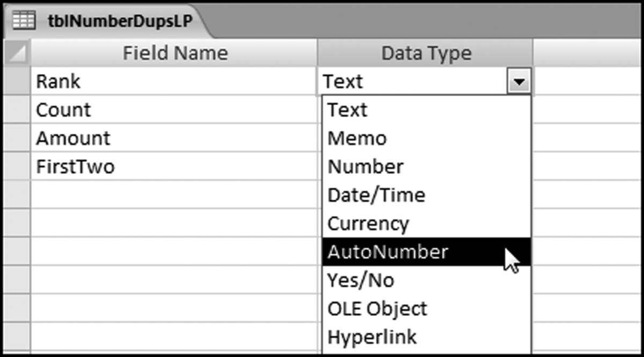Viewport: 644px width, 357px height.
Task: Open the Data Type dropdown arrow for Rank
Action: click(x=519, y=82)
